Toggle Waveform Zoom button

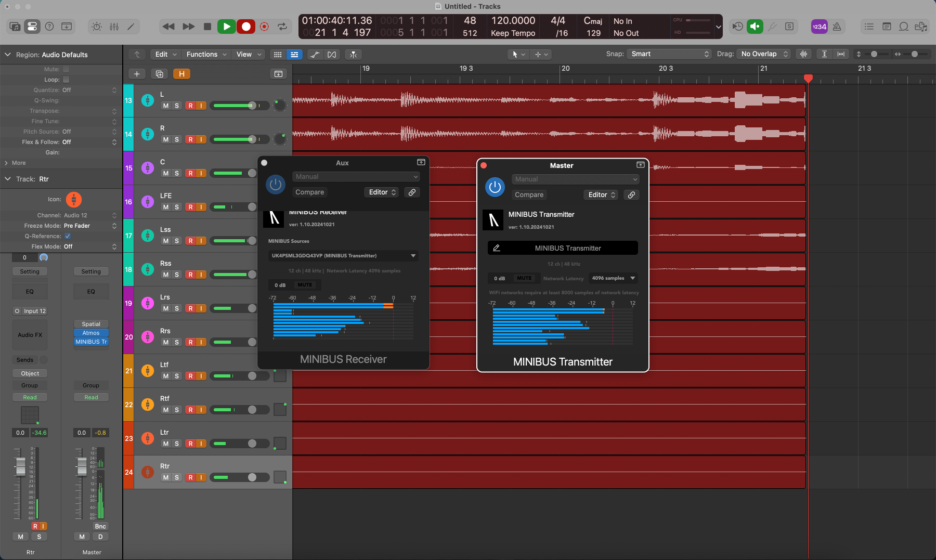(x=803, y=54)
